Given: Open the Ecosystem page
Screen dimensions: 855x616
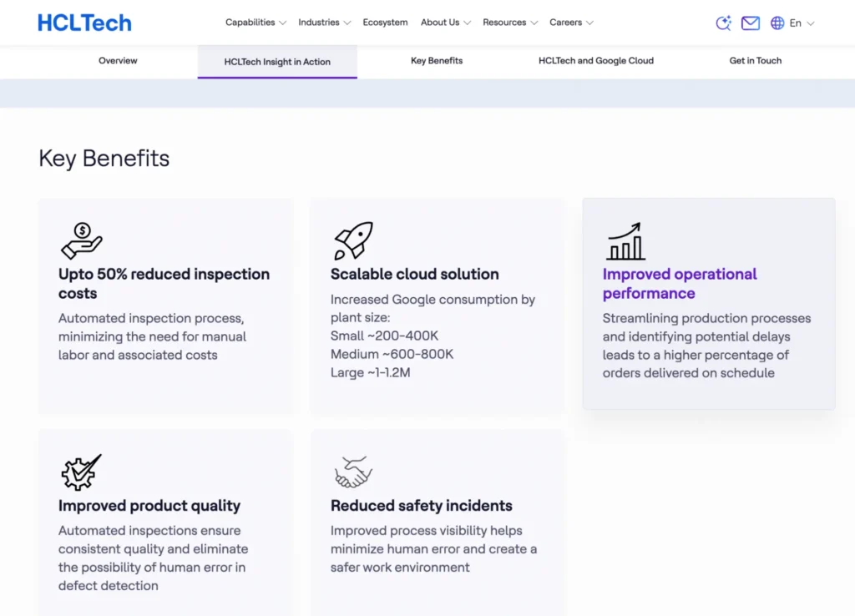Looking at the screenshot, I should point(385,23).
